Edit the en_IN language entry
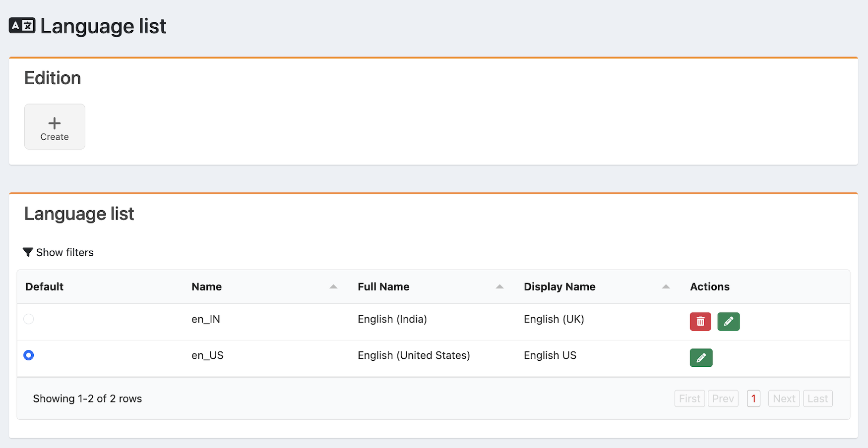Viewport: 868px width, 448px height. (x=728, y=322)
